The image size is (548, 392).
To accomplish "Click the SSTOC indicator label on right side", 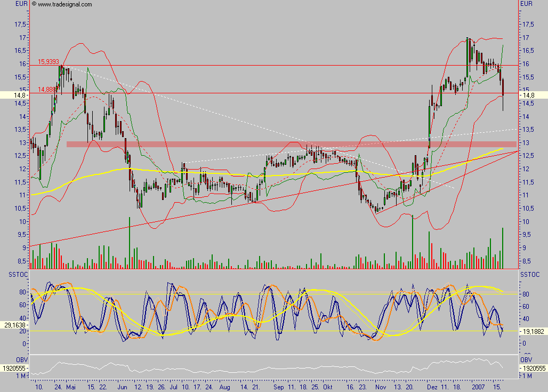I will click(x=530, y=275).
